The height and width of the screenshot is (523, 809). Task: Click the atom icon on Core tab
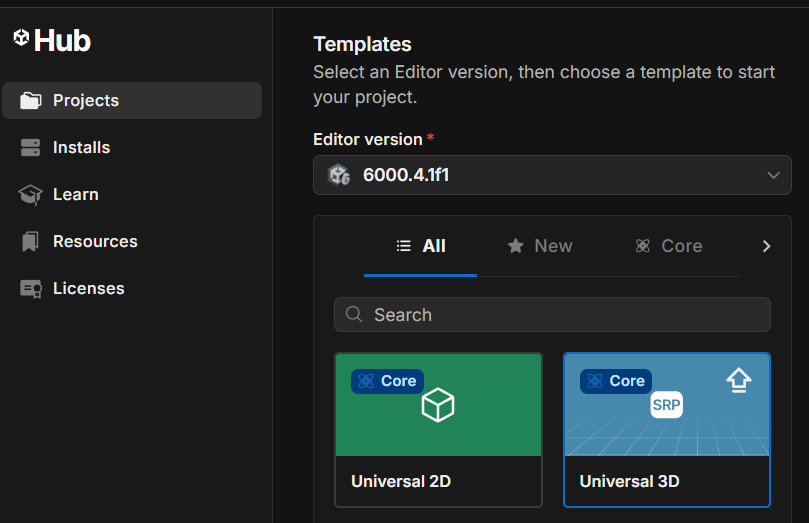click(x=642, y=246)
